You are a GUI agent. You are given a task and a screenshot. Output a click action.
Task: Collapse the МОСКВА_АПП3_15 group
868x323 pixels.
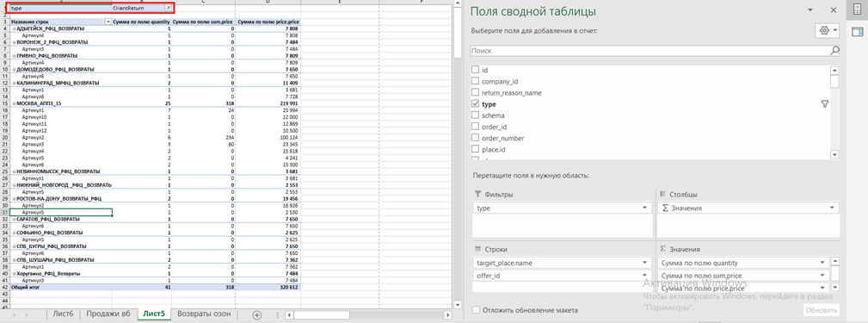pyautogui.click(x=14, y=103)
